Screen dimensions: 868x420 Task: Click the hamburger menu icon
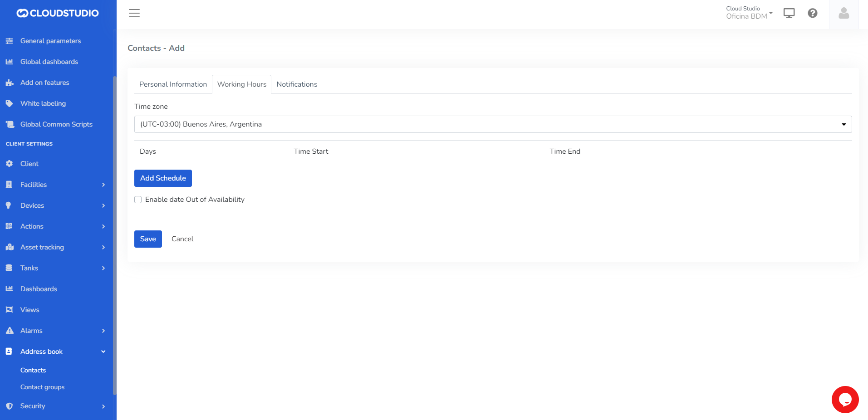click(x=134, y=13)
